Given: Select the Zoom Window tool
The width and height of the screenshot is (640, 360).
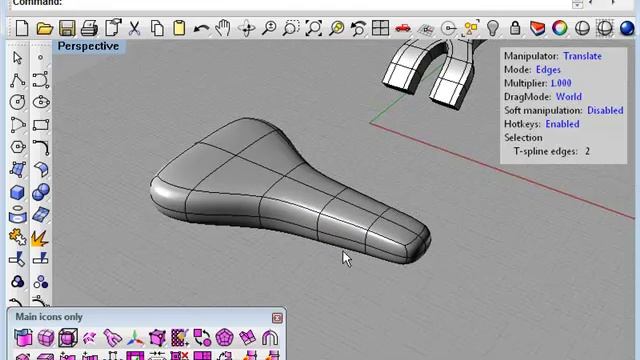Looking at the screenshot, I should (291, 29).
